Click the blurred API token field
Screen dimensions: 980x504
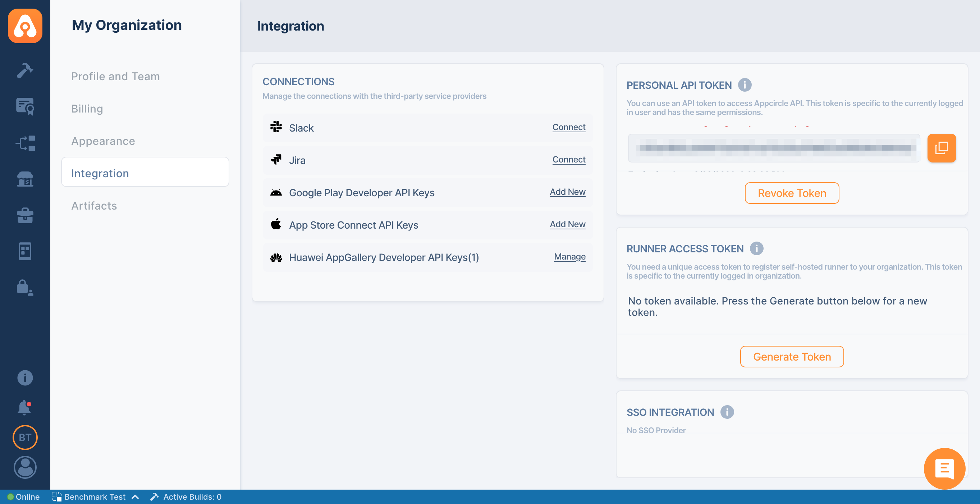(773, 148)
